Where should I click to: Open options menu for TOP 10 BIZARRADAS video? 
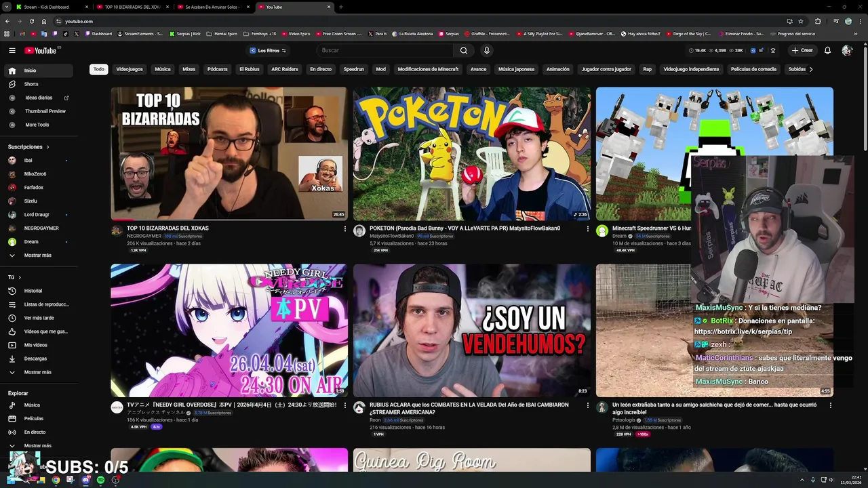tap(345, 228)
